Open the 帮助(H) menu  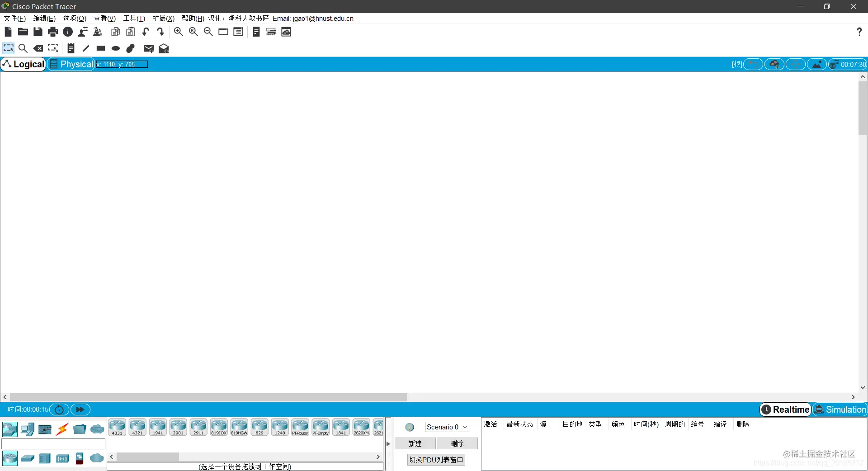coord(193,19)
